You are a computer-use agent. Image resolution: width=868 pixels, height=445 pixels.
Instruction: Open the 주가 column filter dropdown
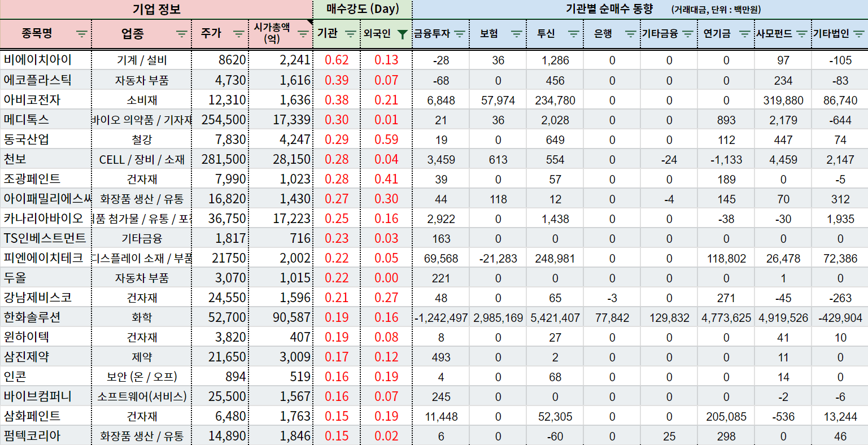239,34
